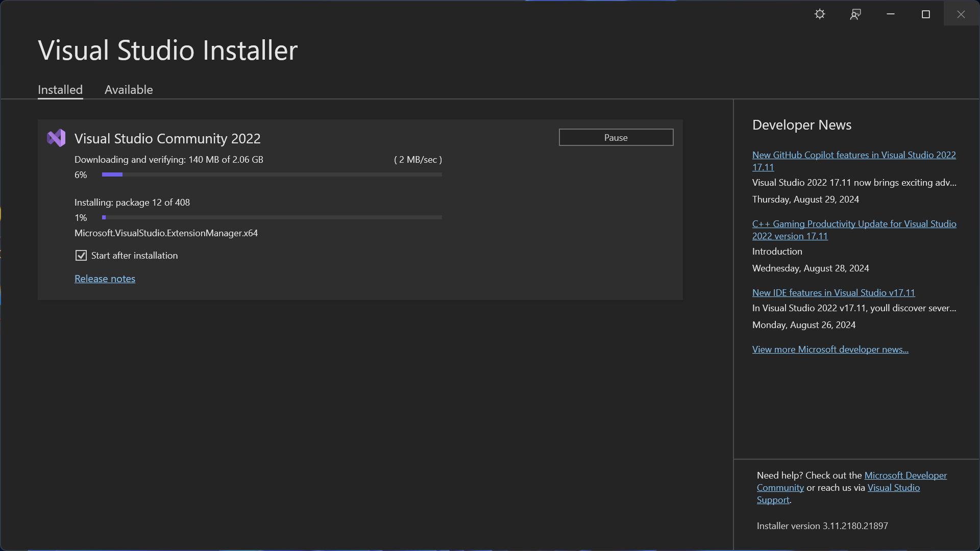Minimize the installer window
Viewport: 980px width, 551px height.
(891, 14)
